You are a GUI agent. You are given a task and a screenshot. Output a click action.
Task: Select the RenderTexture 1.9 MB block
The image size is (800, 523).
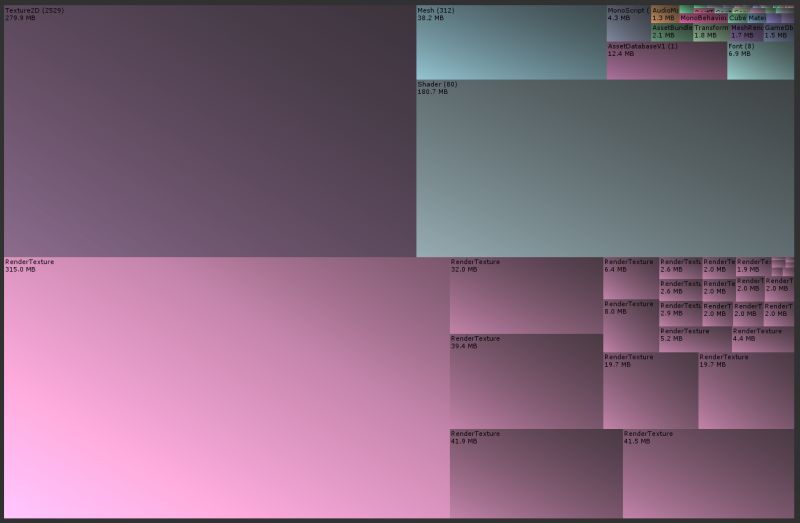[x=753, y=267]
